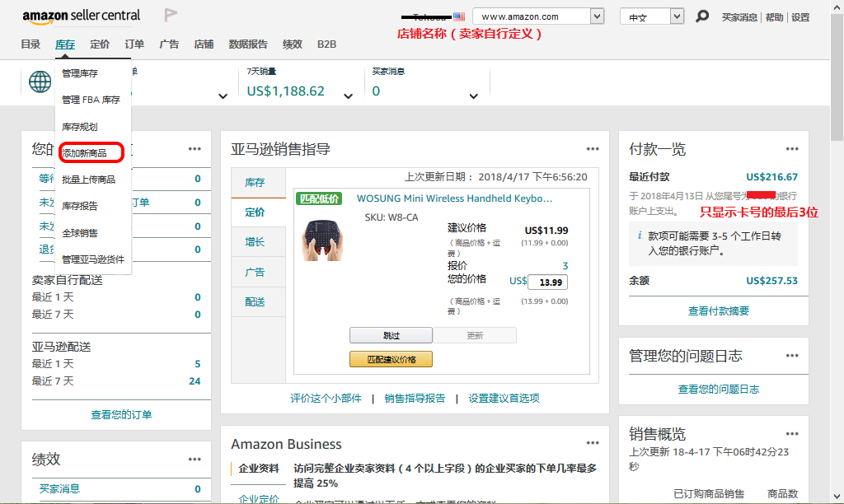This screenshot has width=844, height=504.
Task: Select the 企业资料 tab in Amazon Business
Action: pyautogui.click(x=259, y=469)
